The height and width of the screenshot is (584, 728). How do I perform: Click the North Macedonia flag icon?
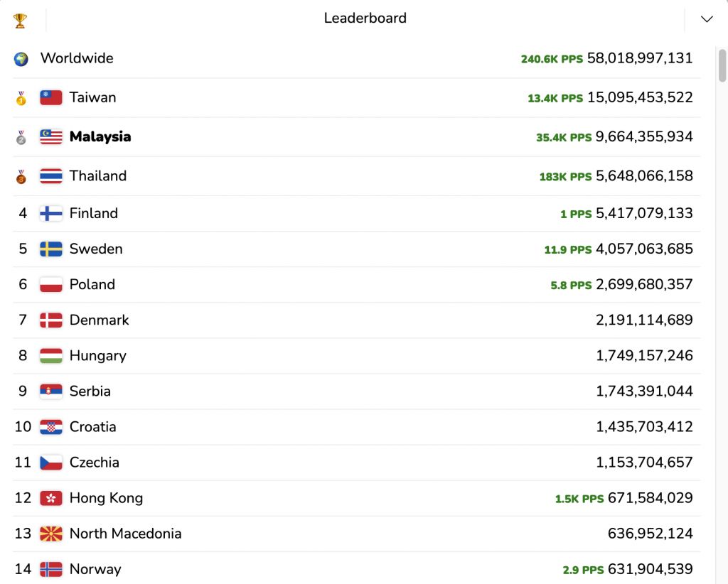[x=51, y=534]
